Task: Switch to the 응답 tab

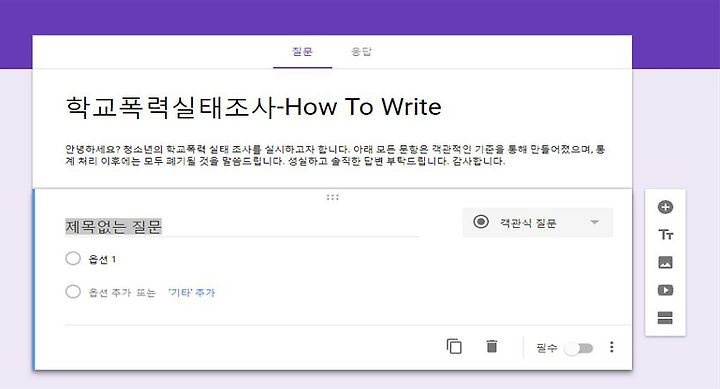Action: pos(361,51)
